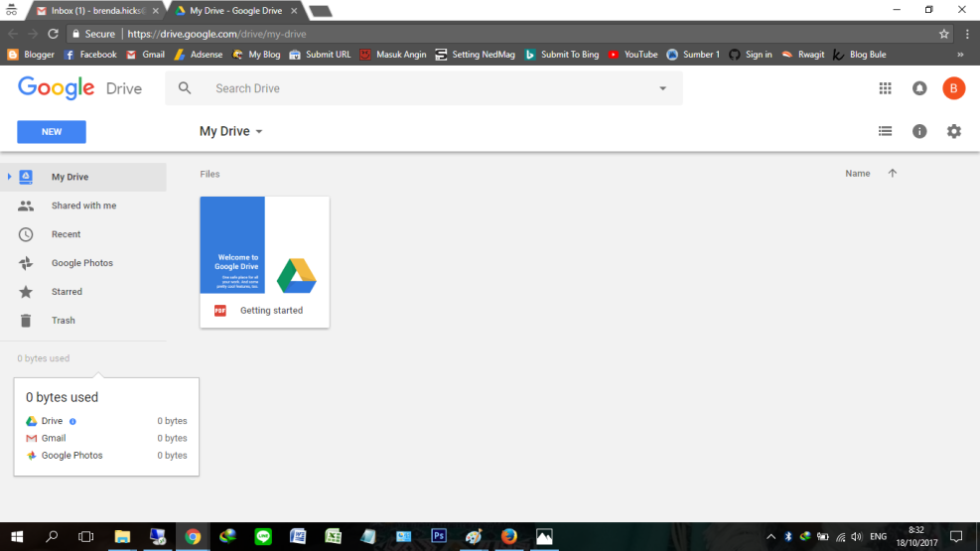
Task: Click Google Photos row in storage popup
Action: click(x=106, y=456)
